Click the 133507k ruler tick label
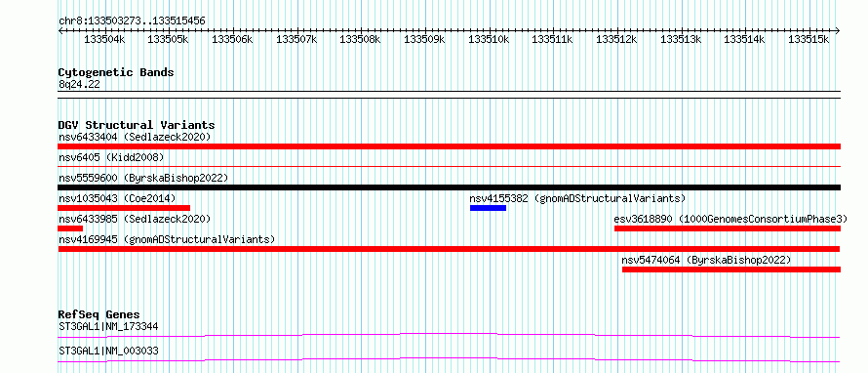 296,39
